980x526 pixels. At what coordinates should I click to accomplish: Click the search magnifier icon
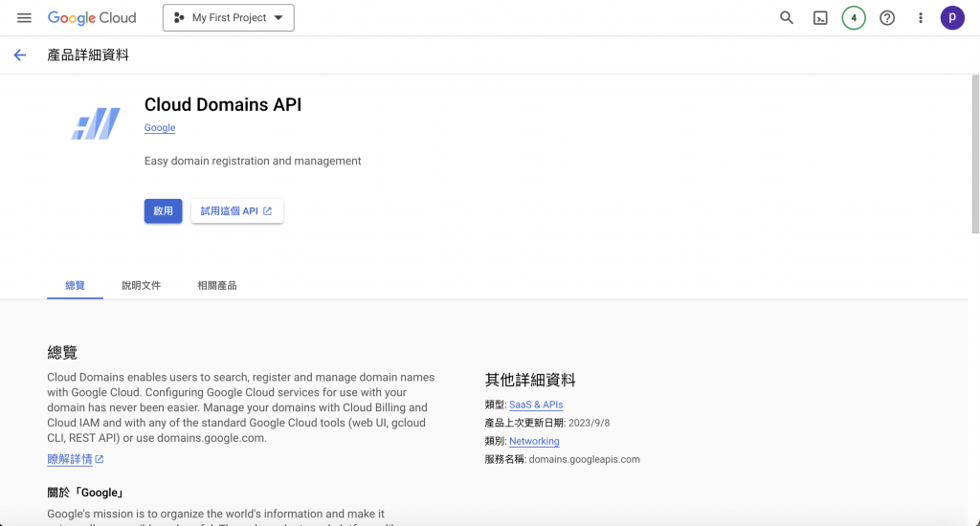tap(787, 17)
